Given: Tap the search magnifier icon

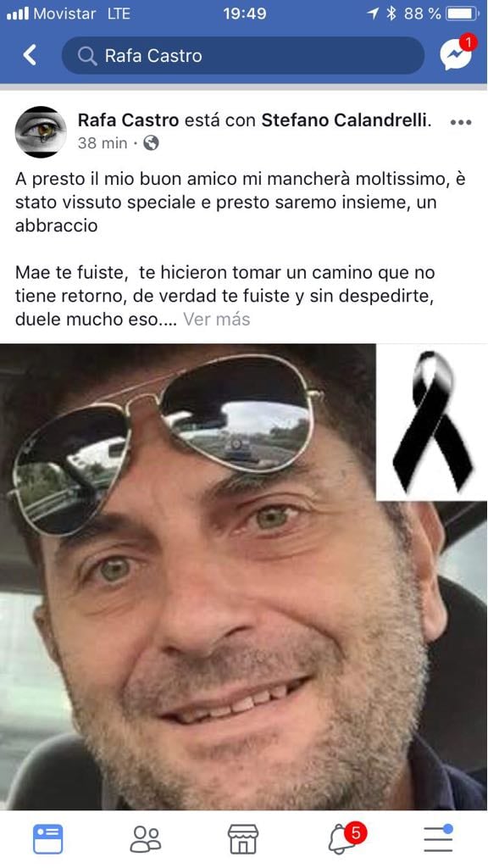Looking at the screenshot, I should (x=87, y=56).
